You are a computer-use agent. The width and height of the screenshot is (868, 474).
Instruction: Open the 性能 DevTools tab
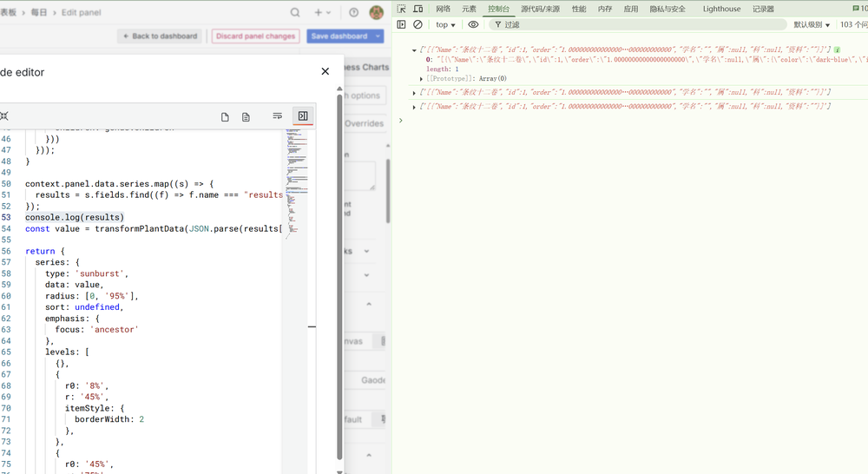coord(579,9)
